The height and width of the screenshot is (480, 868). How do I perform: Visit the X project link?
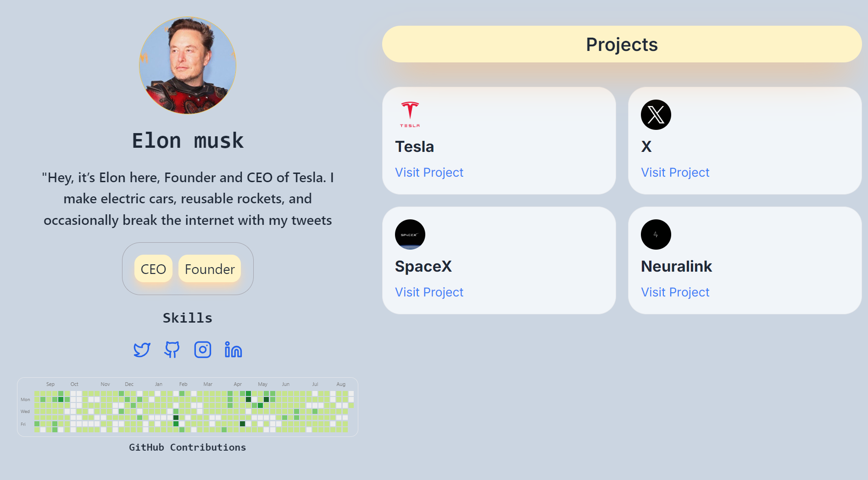coord(675,173)
